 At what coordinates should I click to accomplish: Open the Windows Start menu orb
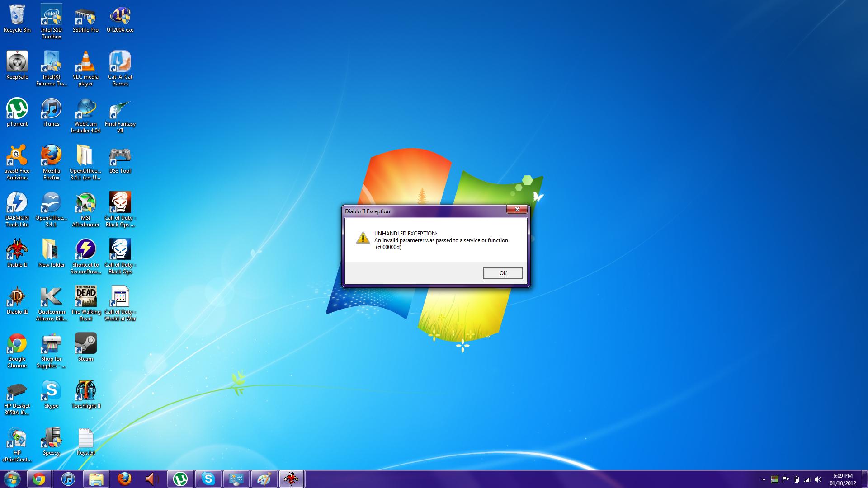click(12, 479)
